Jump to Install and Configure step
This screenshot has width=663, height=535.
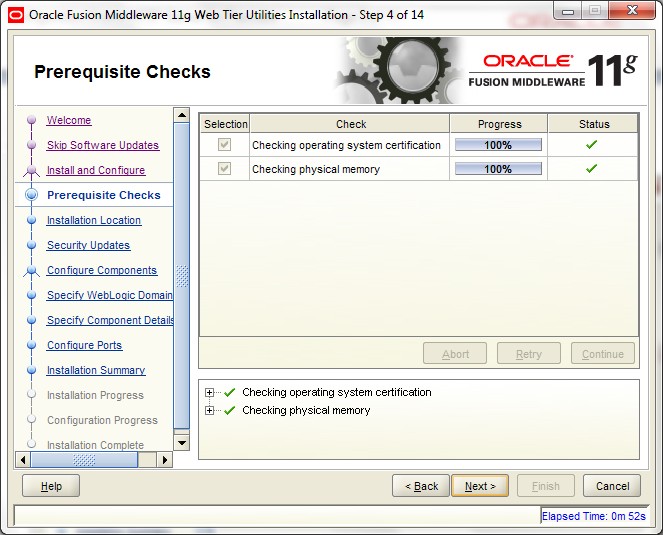96,170
